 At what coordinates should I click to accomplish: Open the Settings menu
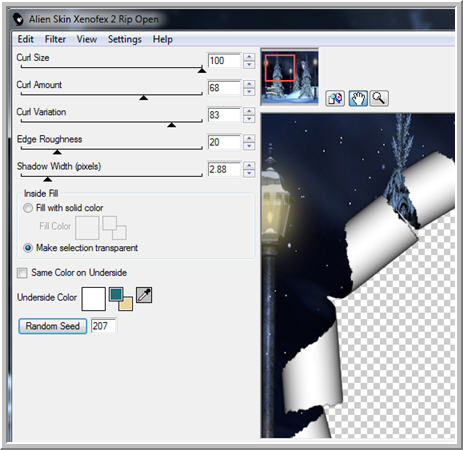point(125,39)
